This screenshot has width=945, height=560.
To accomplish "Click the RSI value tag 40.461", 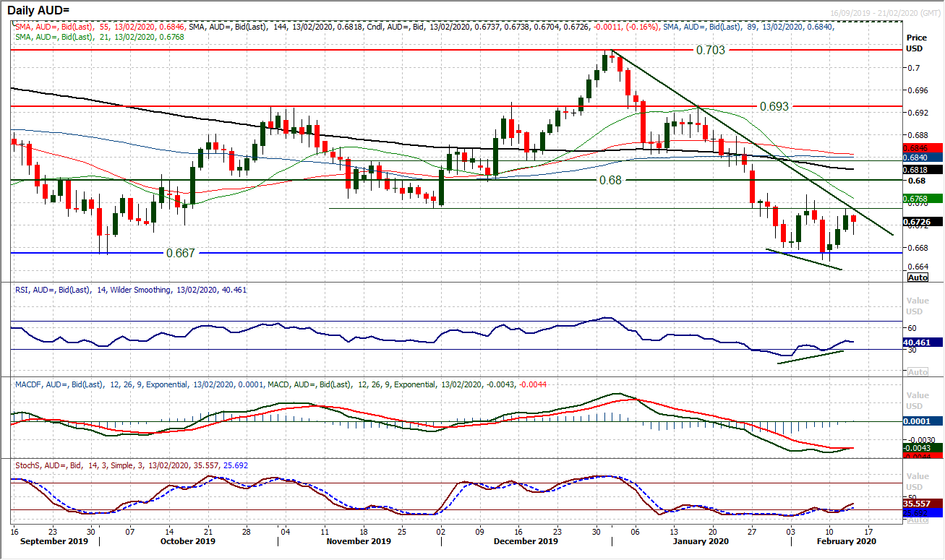I will [x=922, y=343].
